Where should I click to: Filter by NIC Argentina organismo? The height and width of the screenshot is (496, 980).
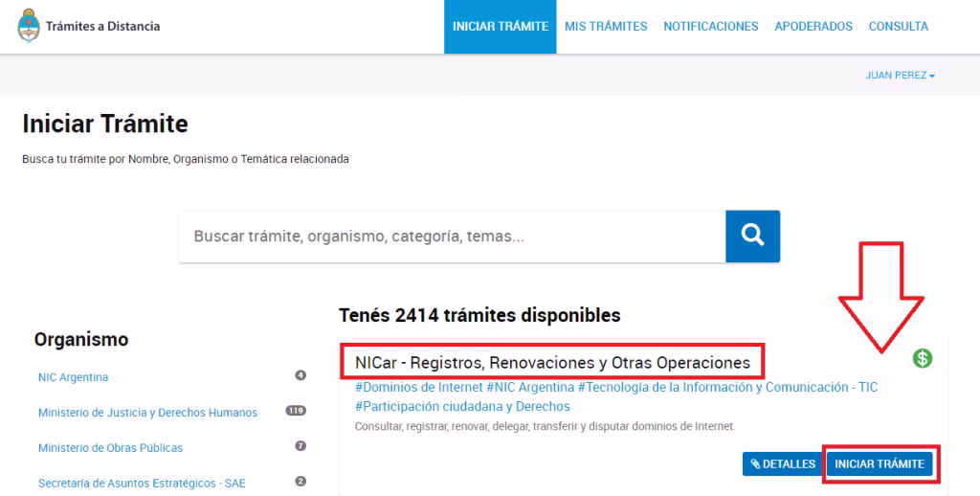[x=73, y=377]
